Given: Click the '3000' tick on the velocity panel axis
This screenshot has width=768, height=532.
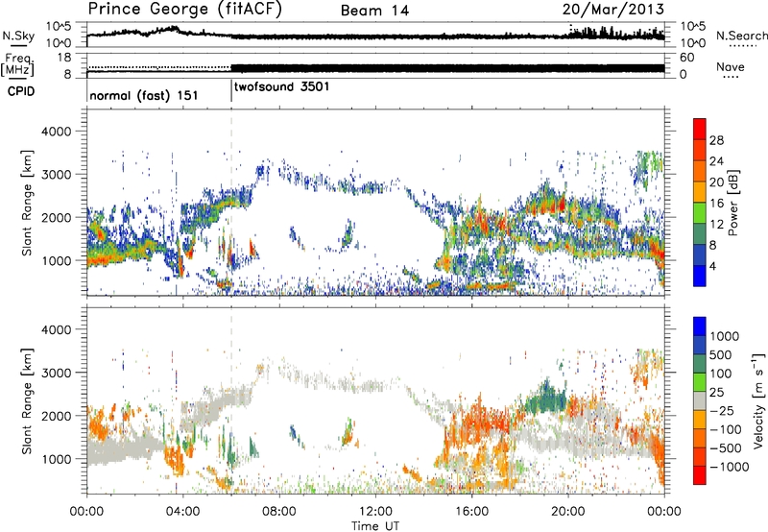Looking at the screenshot, I should (x=57, y=373).
